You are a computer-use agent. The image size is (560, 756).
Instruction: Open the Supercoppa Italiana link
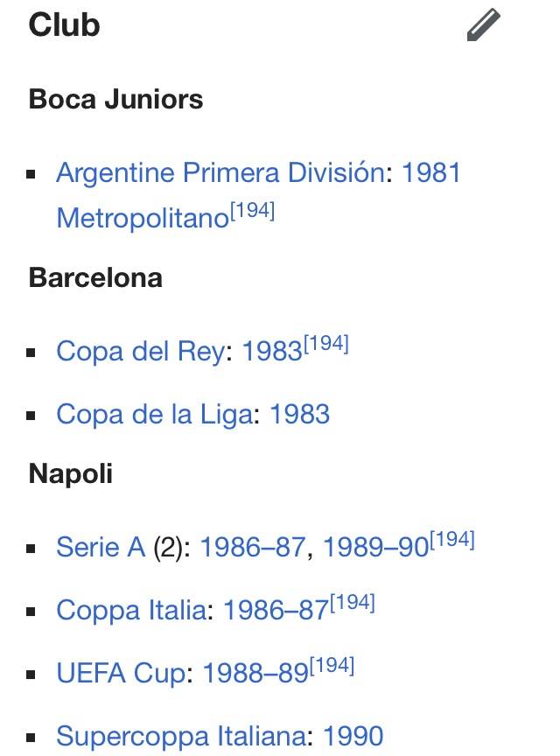(x=180, y=735)
